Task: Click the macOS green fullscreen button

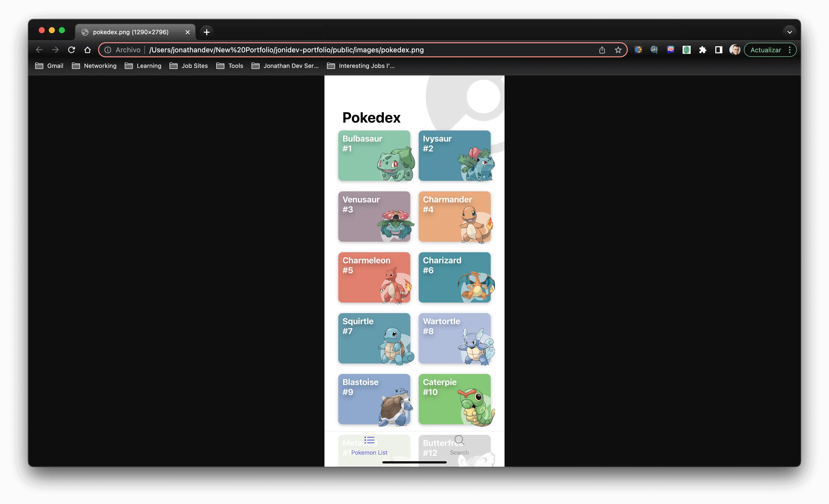Action: click(x=62, y=30)
